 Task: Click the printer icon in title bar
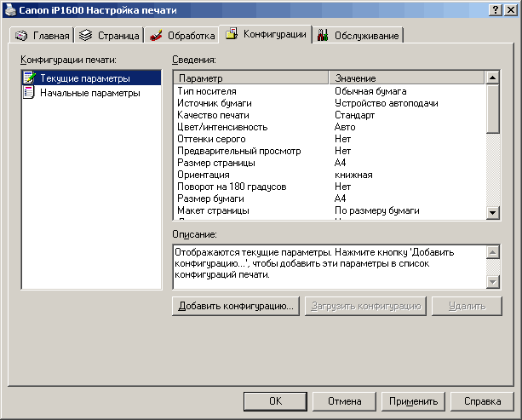(x=10, y=10)
